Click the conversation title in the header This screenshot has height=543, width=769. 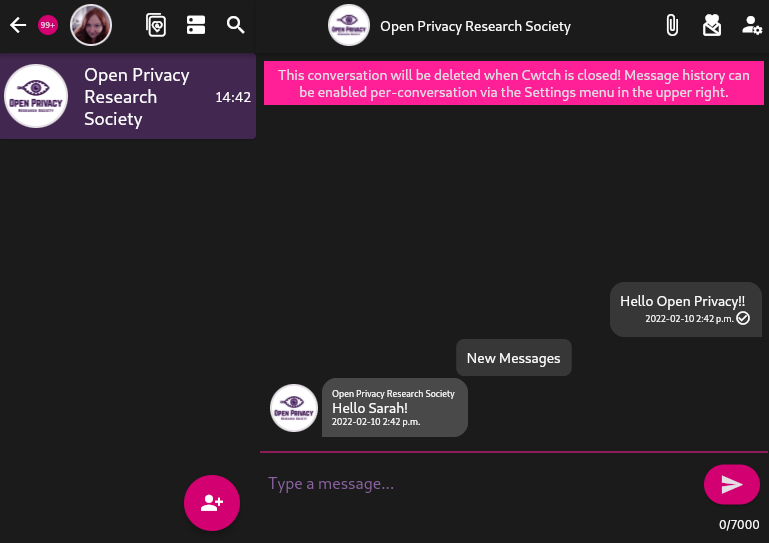[475, 26]
